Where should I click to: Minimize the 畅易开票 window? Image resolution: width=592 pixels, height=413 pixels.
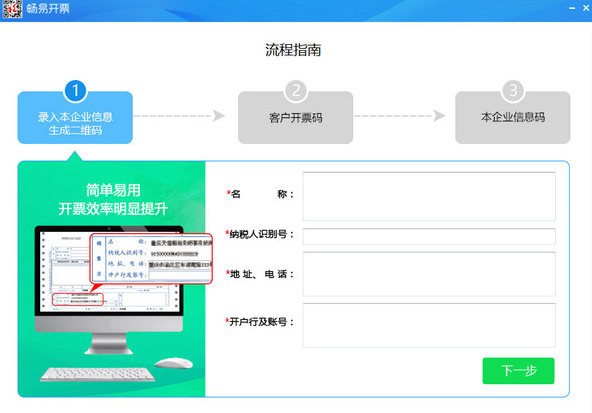click(572, 8)
